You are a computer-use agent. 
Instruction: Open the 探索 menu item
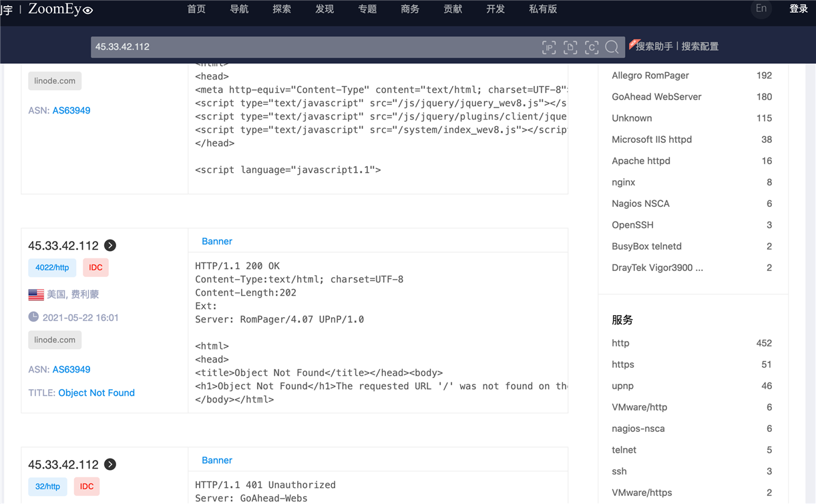point(282,9)
